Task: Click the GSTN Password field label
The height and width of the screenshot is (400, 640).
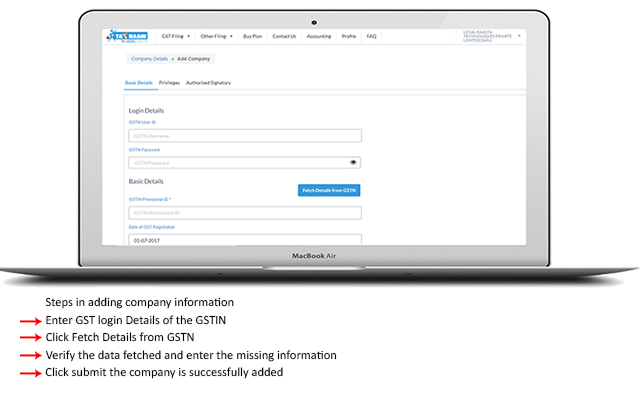Action: [x=144, y=150]
